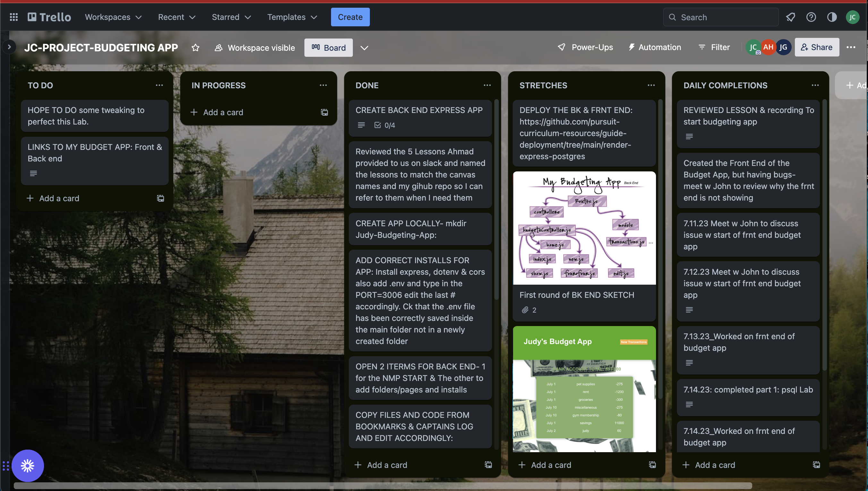This screenshot has height=491, width=868.
Task: Click the three-dot menu on DONE list
Action: point(487,85)
